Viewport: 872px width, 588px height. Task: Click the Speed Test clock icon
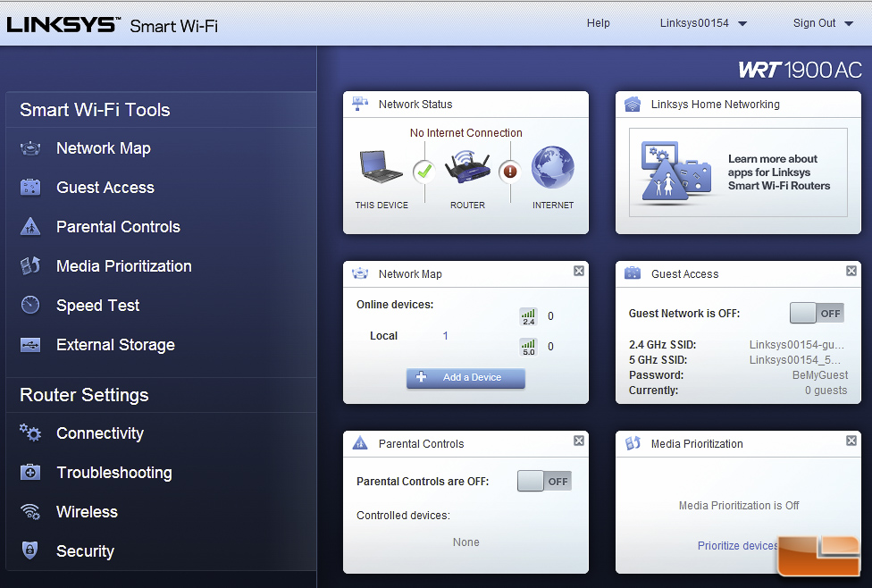30,305
